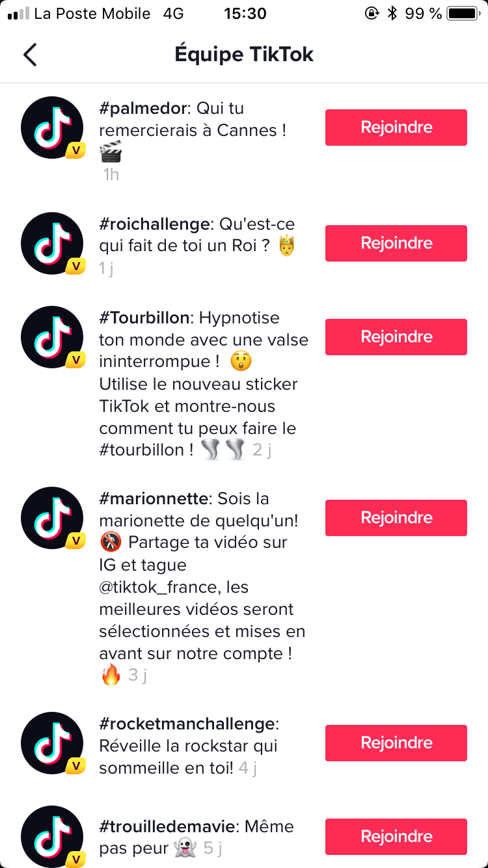Screen dimensions: 488x868
Task: Tap the Bluetooth status icon
Action: (392, 14)
